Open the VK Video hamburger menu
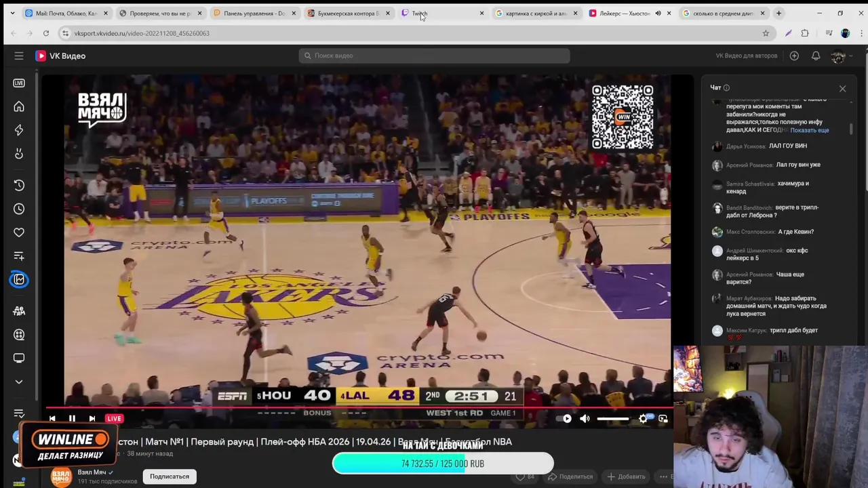Image resolution: width=868 pixels, height=488 pixels. 19,56
